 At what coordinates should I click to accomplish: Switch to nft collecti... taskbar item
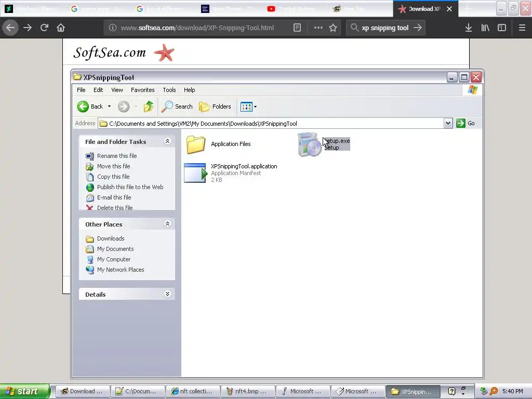192,391
